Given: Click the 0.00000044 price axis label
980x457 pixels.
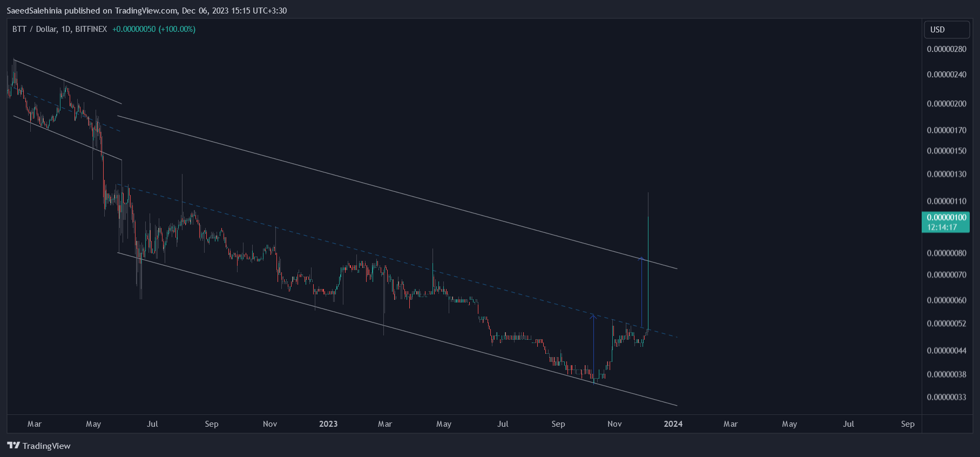Looking at the screenshot, I should click(x=947, y=351).
